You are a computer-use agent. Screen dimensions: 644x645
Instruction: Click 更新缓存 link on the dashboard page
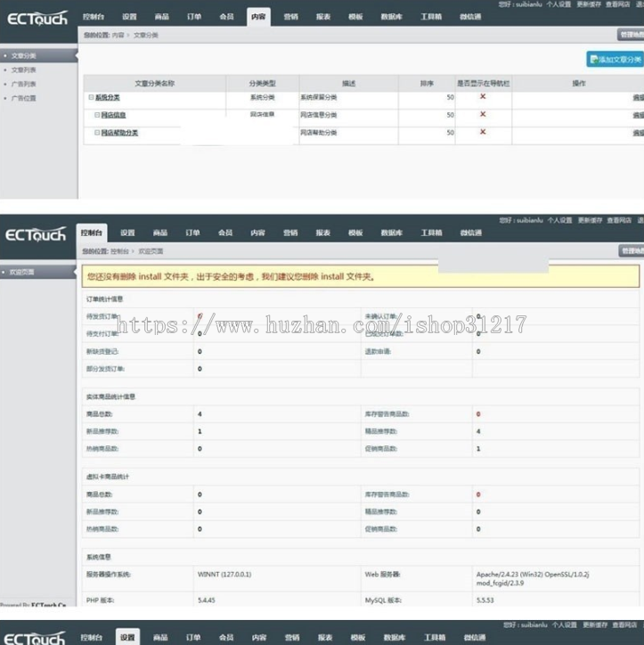point(591,220)
